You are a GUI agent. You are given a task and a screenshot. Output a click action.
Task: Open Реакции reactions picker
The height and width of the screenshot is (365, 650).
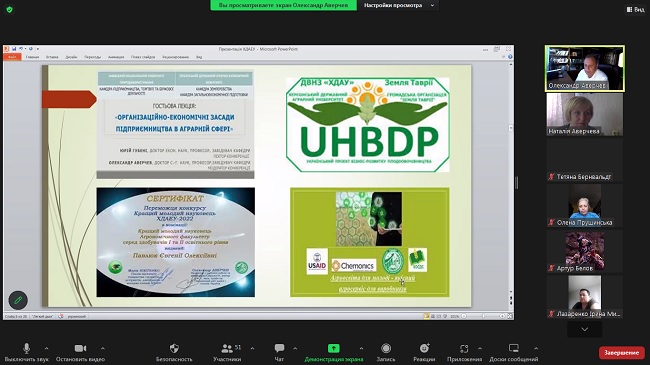[x=424, y=352]
